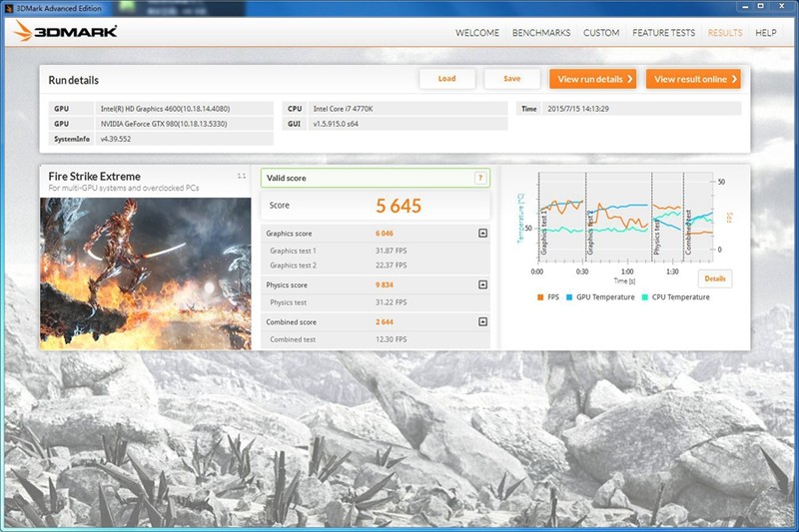Go to FEATURE TESTS tab
This screenshot has width=799, height=532.
[663, 33]
